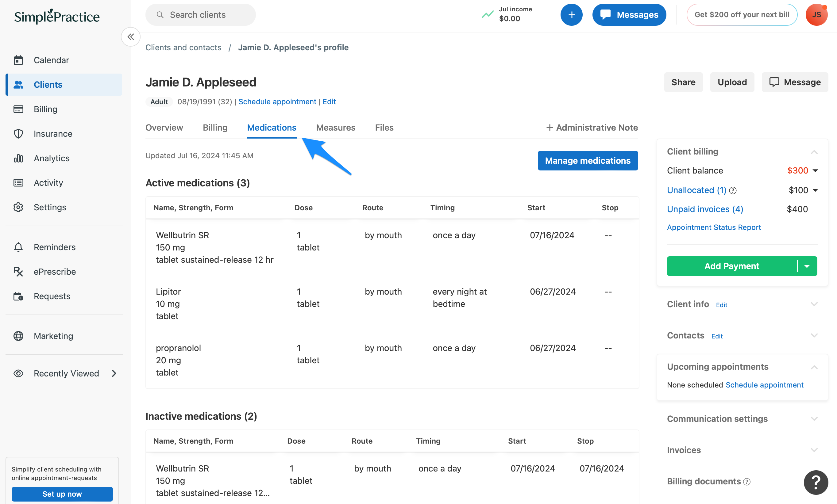The width and height of the screenshot is (837, 504).
Task: Collapse the sidebar with double-chevron icon
Action: coord(130,37)
